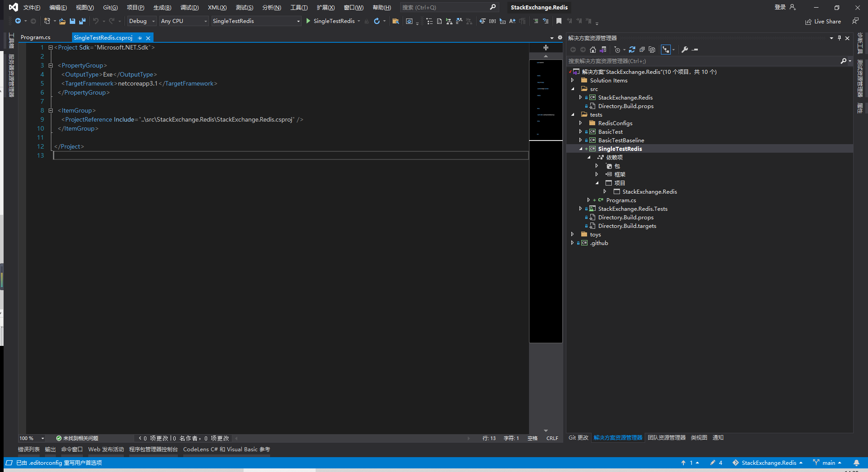The image size is (868, 472).
Task: Open the 错误列表 error list panel
Action: (x=28, y=449)
